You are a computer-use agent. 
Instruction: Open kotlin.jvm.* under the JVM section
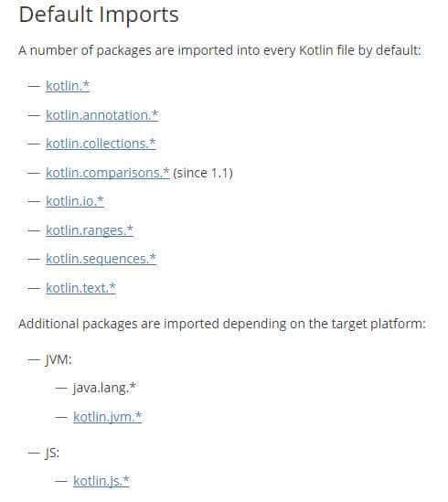[x=107, y=417]
